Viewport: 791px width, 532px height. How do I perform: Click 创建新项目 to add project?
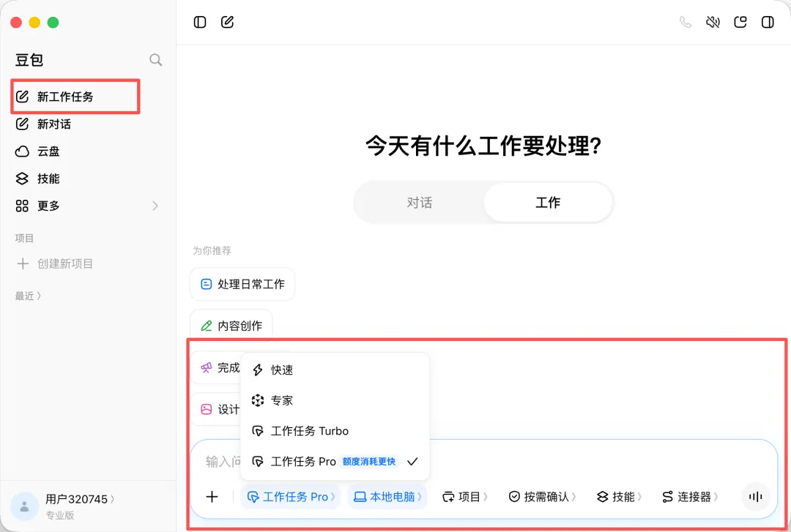click(54, 263)
